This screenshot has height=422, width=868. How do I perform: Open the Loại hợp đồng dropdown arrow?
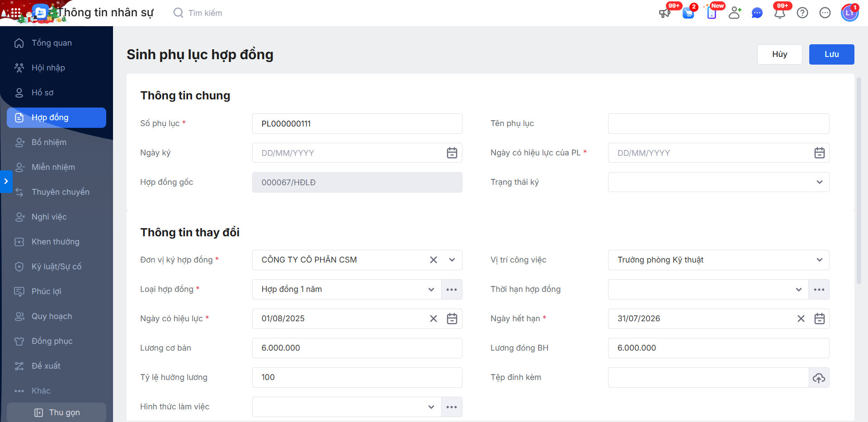coord(431,290)
